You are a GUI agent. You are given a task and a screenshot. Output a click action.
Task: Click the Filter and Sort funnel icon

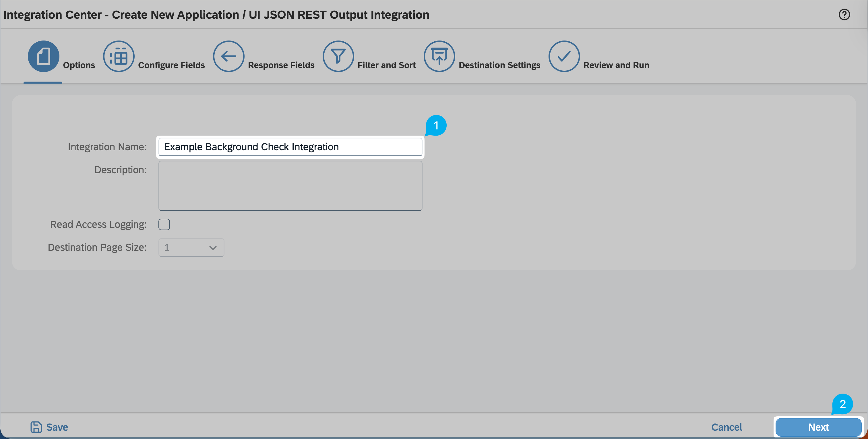click(338, 56)
